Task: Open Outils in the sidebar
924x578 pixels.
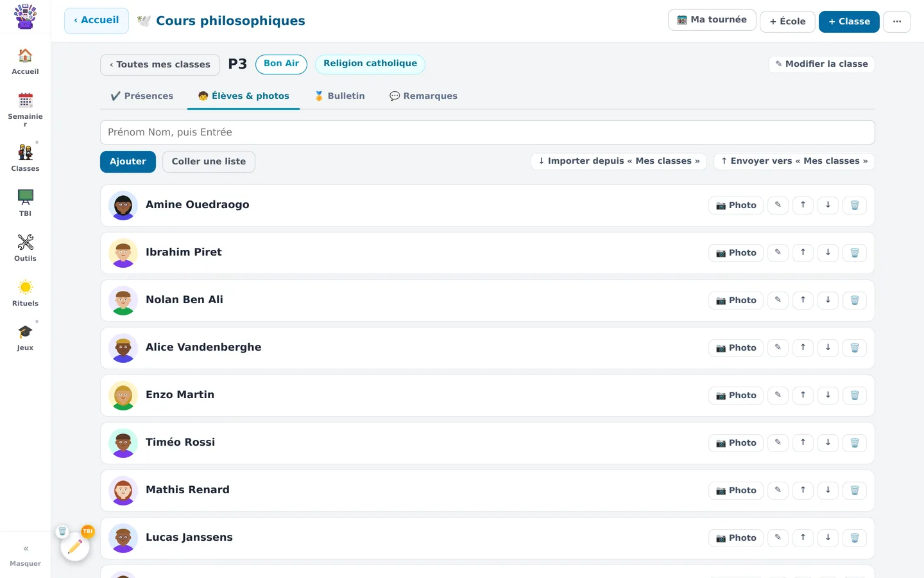Action: 25,249
